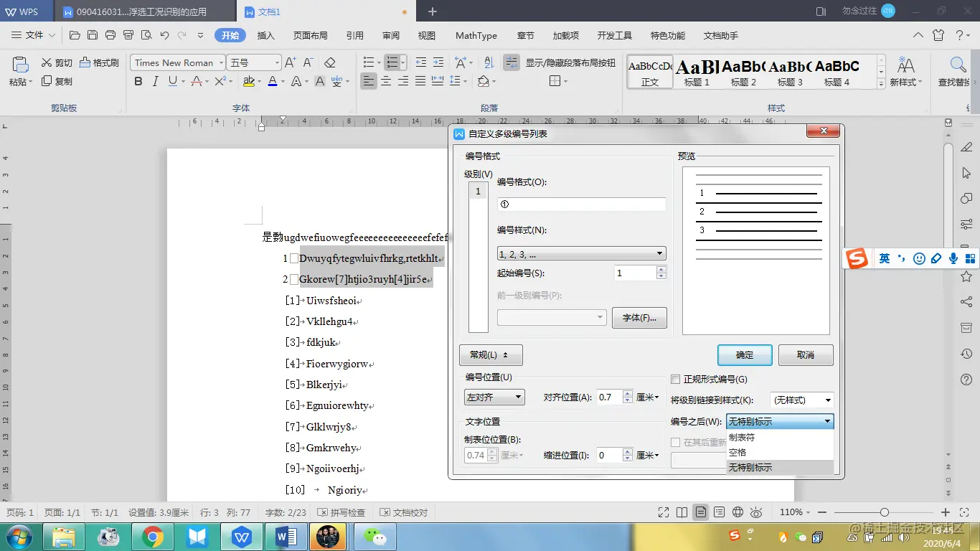Toggle 显示/隐藏段落布局按钮
The image size is (980, 551).
point(512,62)
